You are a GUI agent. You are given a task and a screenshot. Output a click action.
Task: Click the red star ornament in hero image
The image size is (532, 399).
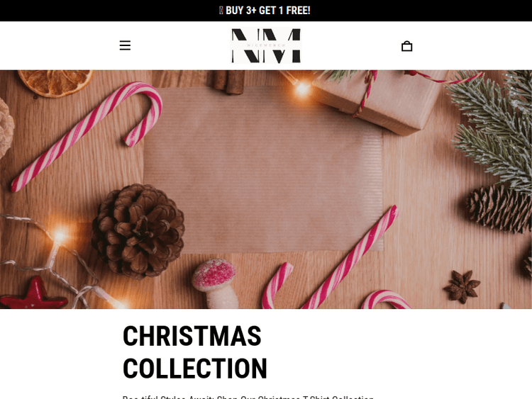point(33,294)
